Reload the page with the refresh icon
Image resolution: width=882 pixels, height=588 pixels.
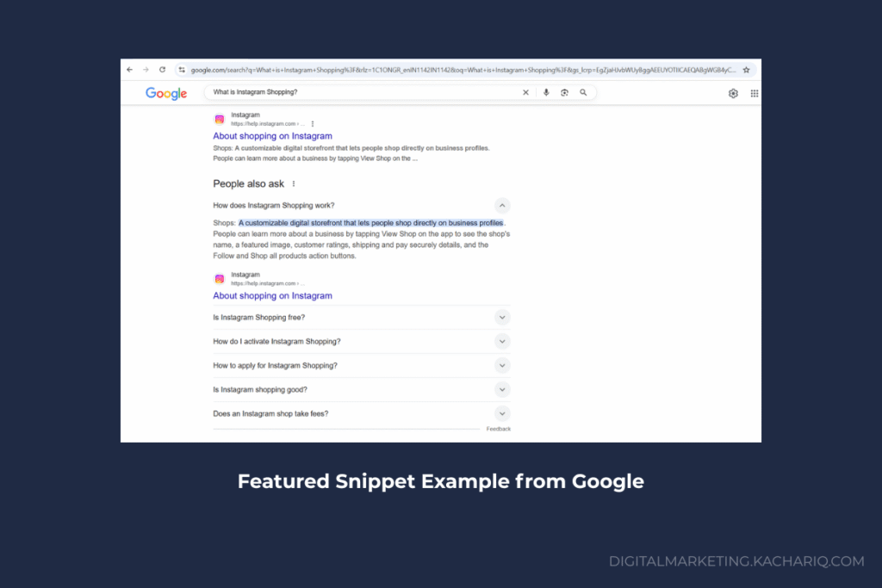[162, 70]
